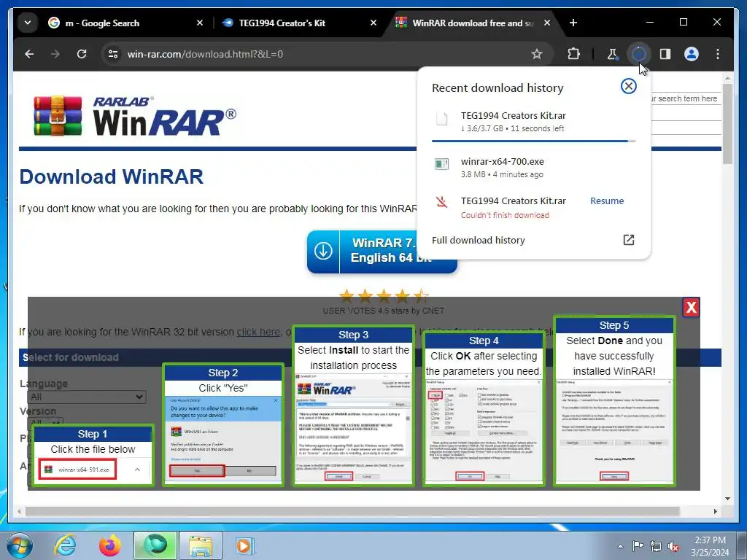The height and width of the screenshot is (560, 747).
Task: Launch Internet Explorer from taskbar
Action: click(x=65, y=545)
